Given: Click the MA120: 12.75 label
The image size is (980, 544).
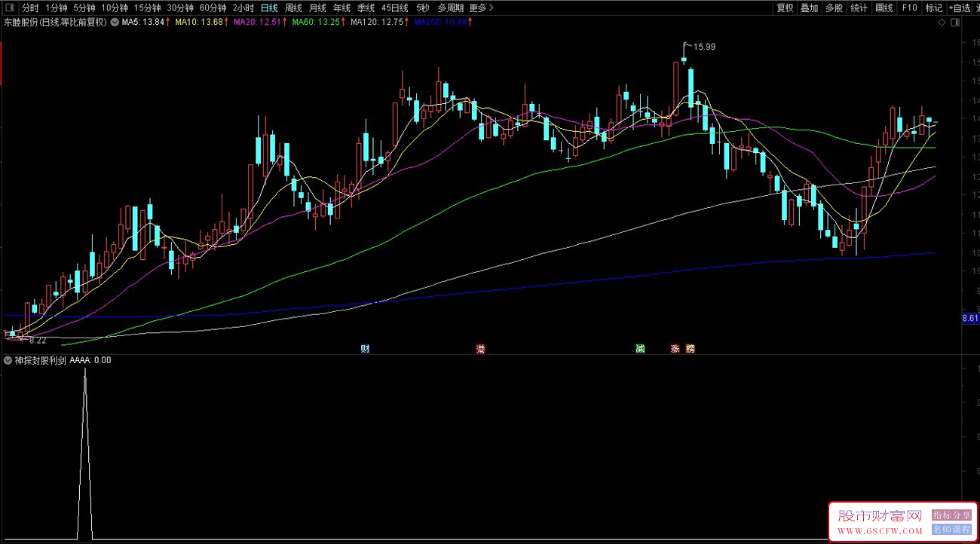Looking at the screenshot, I should pos(376,23).
